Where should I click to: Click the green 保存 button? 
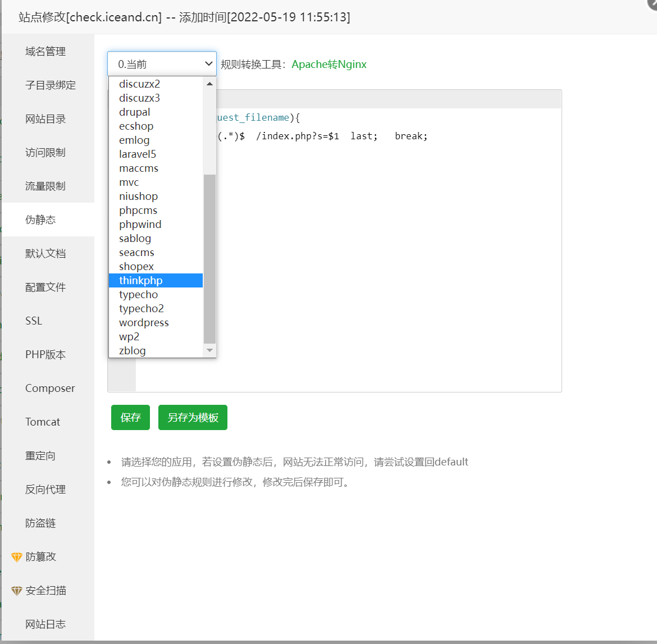[130, 418]
